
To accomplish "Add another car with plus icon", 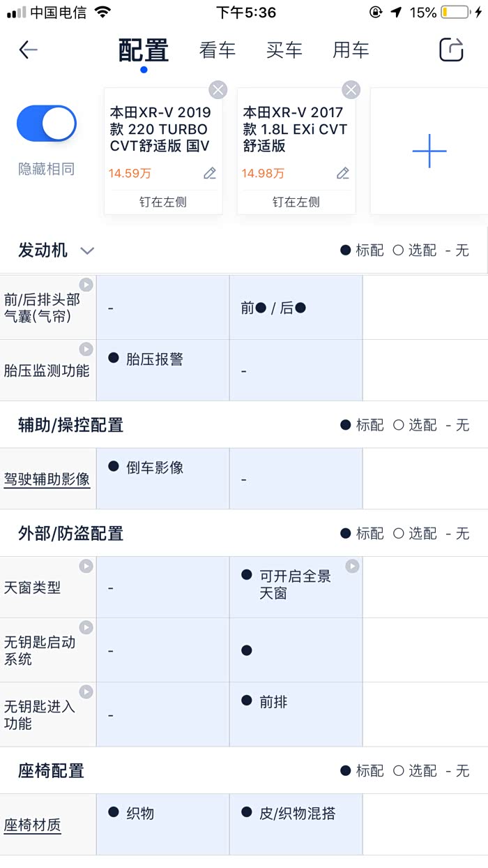I will 429,151.
